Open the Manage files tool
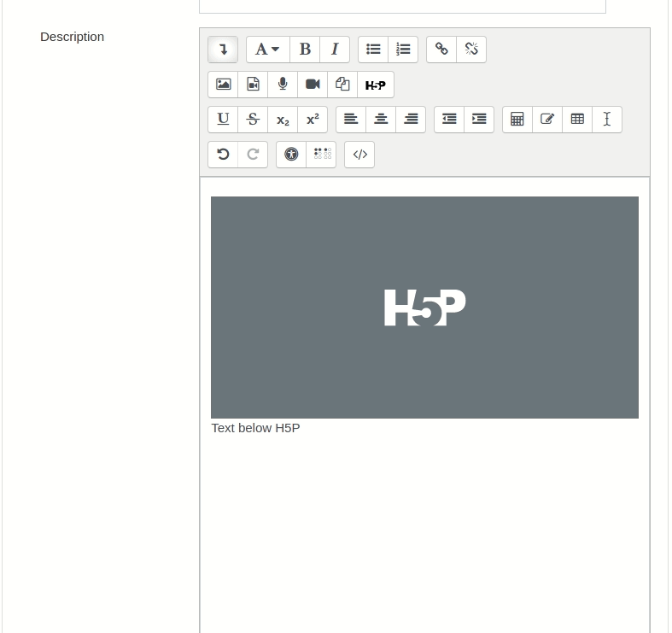Image resolution: width=672 pixels, height=633 pixels. 342,85
